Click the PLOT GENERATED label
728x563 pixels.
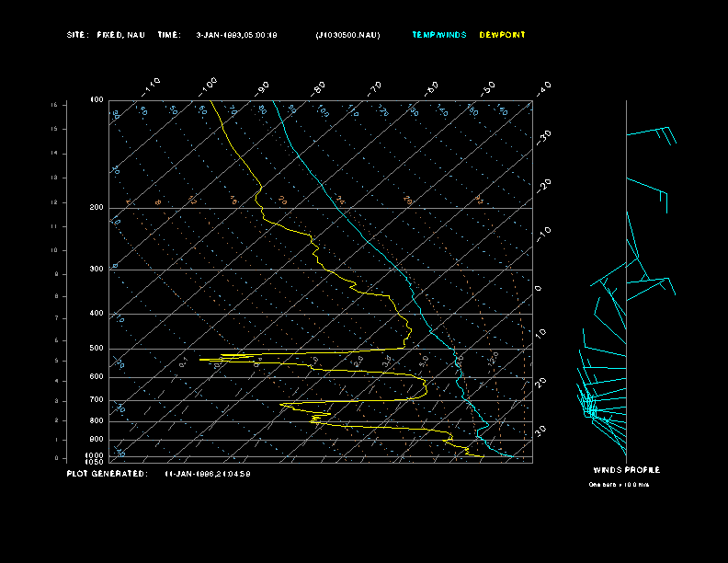click(x=107, y=474)
